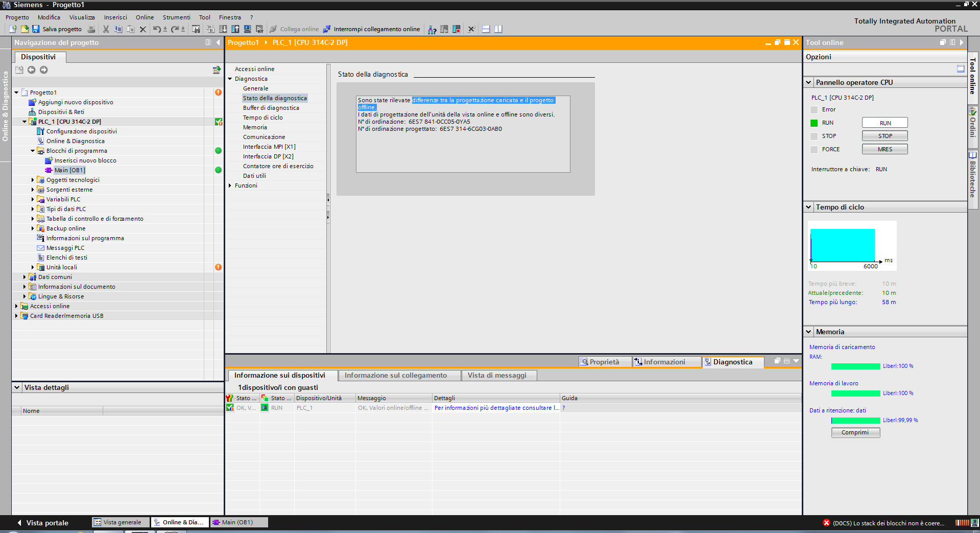Click the Comprimi button under Memoria
The height and width of the screenshot is (533, 980).
pos(855,432)
